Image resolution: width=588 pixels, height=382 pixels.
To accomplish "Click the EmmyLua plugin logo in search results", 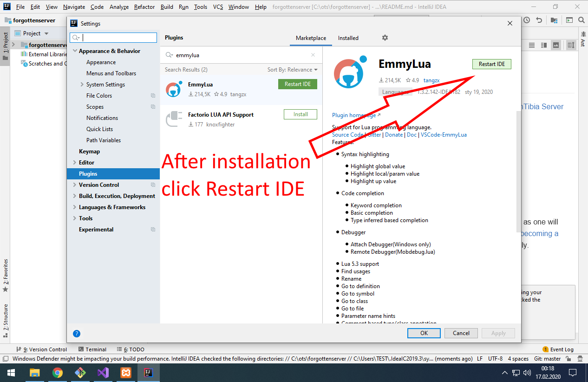I will point(174,89).
